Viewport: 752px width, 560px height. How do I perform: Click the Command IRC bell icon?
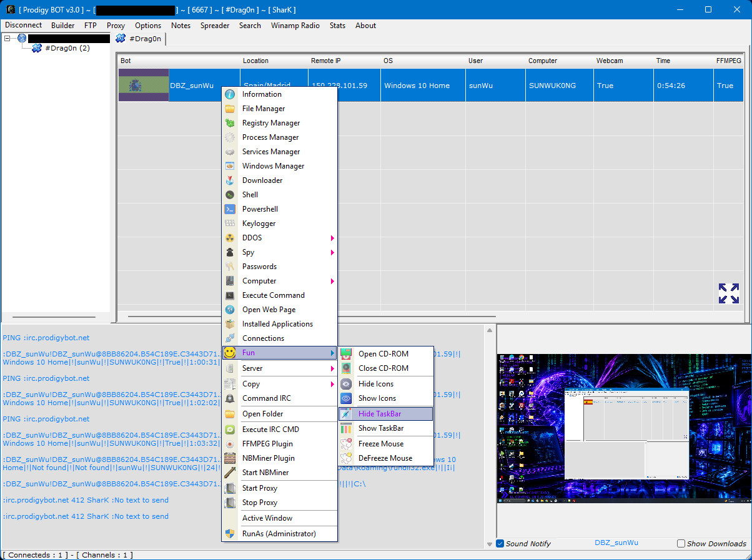pos(230,398)
